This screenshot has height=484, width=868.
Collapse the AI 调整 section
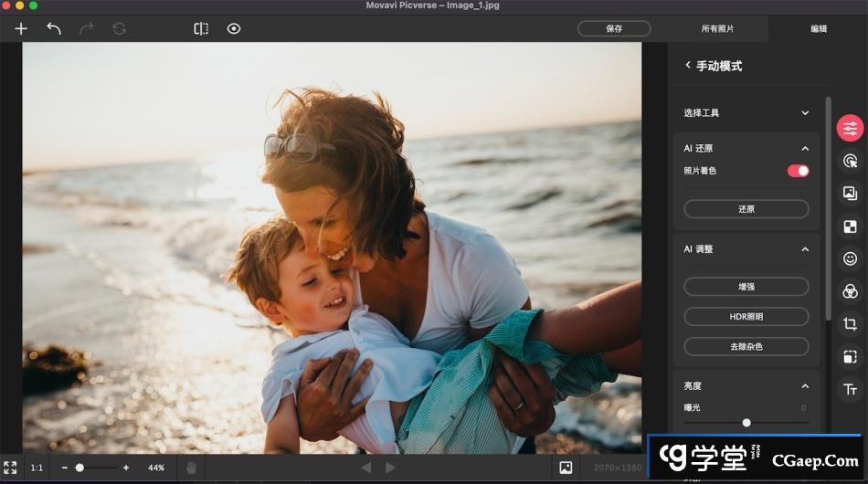[805, 249]
